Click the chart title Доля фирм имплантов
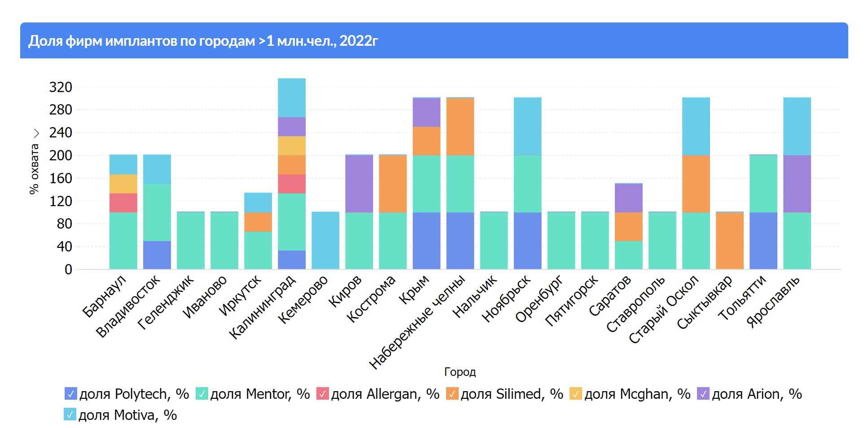The image size is (868, 428). click(203, 41)
